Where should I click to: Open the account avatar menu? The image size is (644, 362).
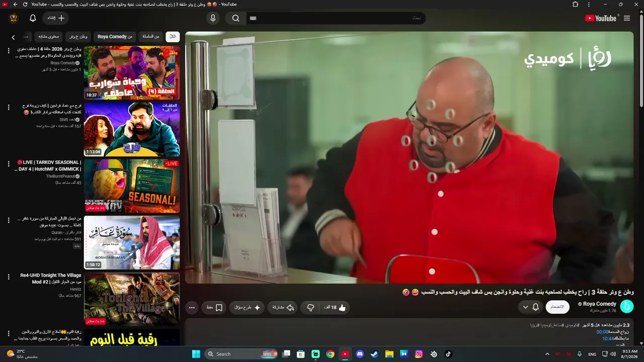coord(14,18)
